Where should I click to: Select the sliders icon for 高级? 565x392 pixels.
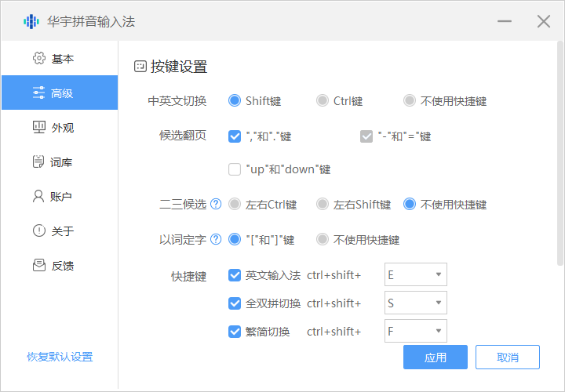coord(38,93)
